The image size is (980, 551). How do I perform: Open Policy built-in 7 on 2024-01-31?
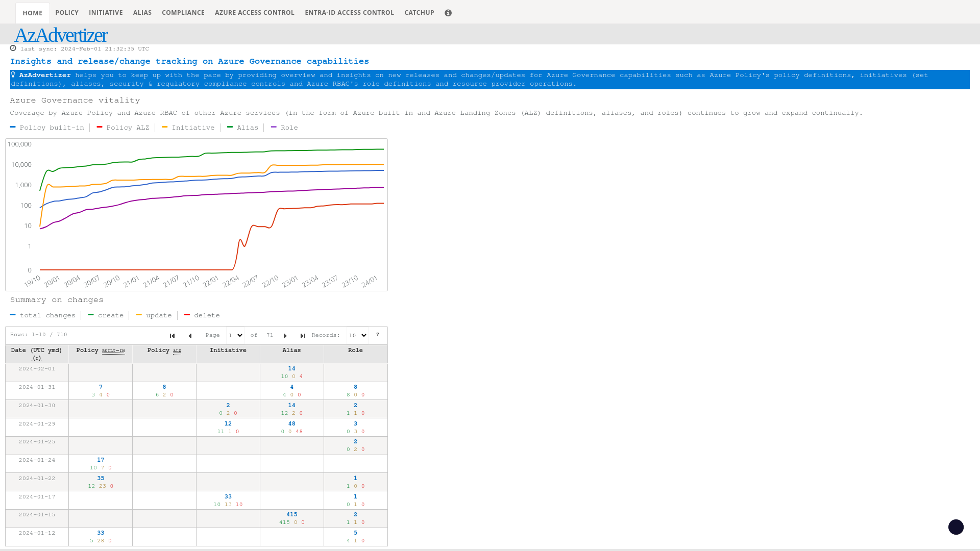pos(101,387)
